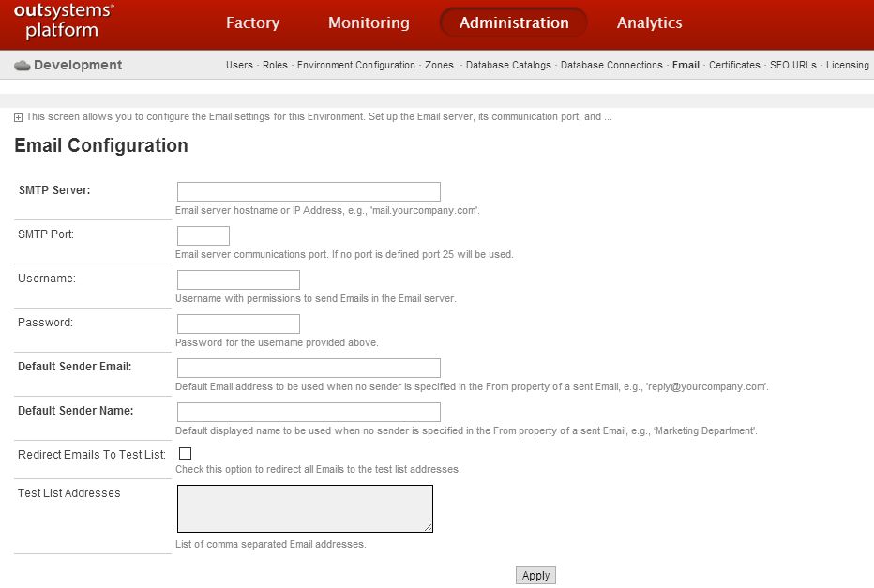874x588 pixels.
Task: Go to the Analytics tab
Action: point(649,23)
